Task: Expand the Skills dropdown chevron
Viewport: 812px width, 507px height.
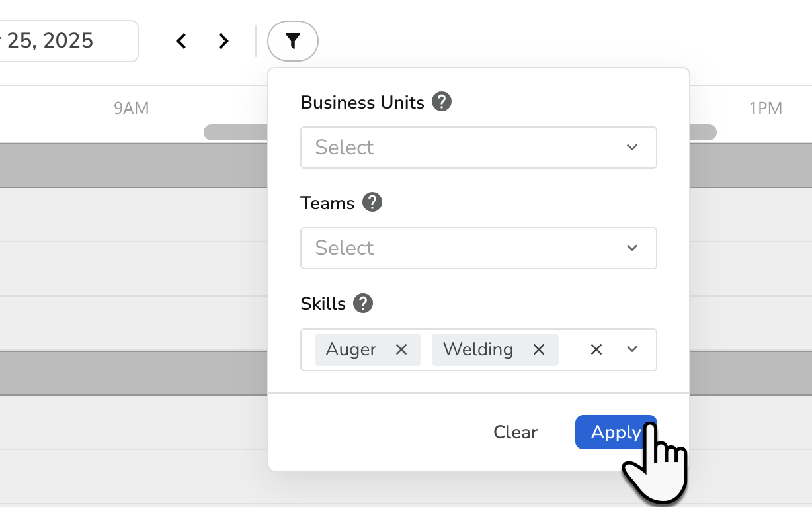Action: click(631, 349)
